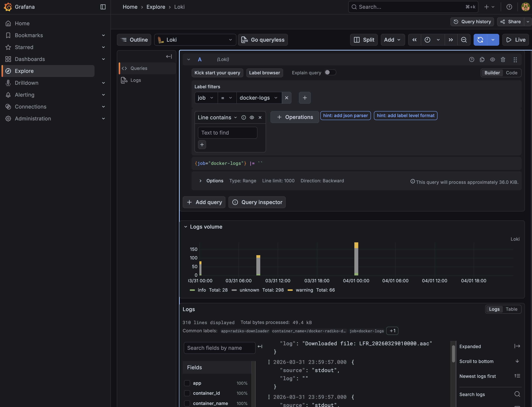This screenshot has width=532, height=407.
Task: Toggle Newest logs first sort icon
Action: 517,376
